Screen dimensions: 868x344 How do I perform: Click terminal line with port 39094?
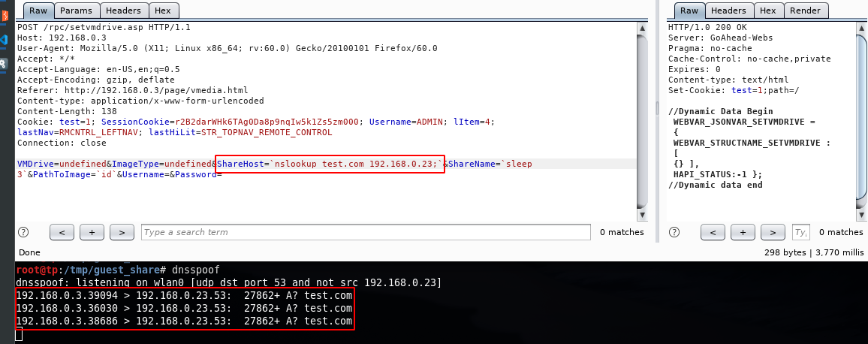click(185, 295)
